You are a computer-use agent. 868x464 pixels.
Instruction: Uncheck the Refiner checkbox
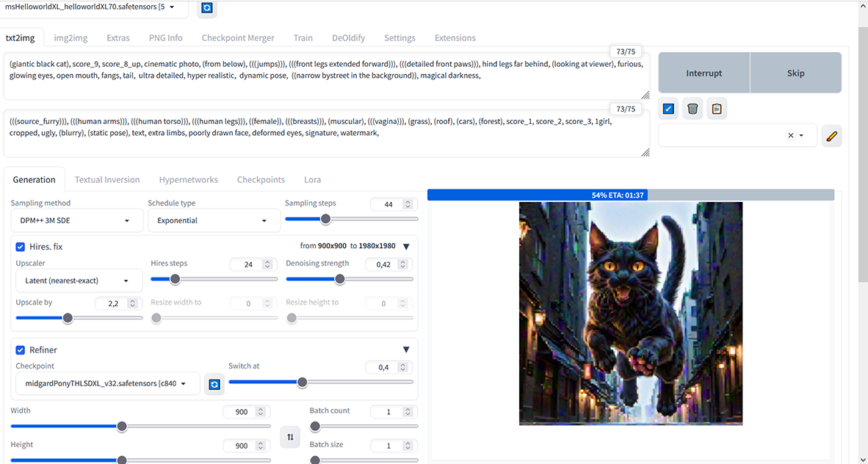coord(21,350)
